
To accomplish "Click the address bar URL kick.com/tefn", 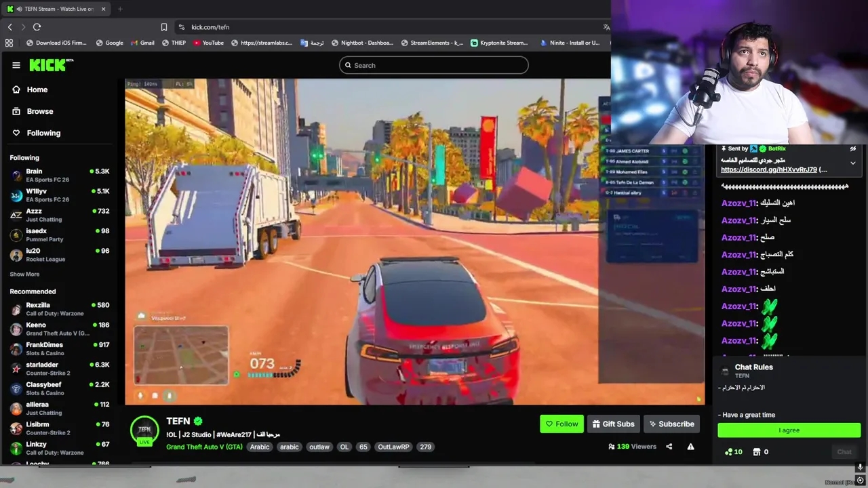I will (x=210, y=27).
